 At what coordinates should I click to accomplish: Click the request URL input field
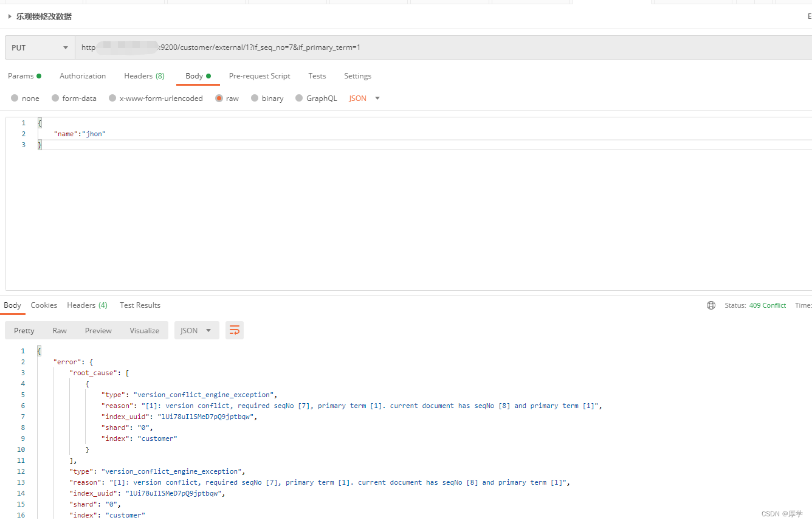444,47
